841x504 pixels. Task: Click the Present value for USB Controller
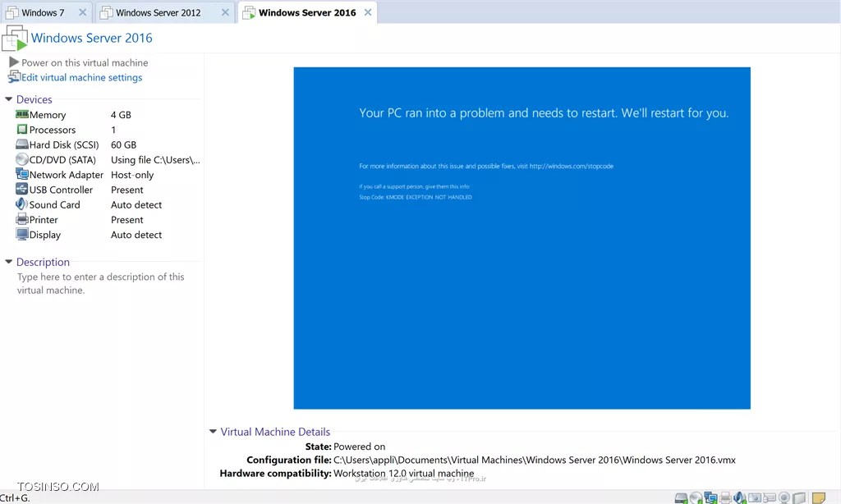(127, 190)
